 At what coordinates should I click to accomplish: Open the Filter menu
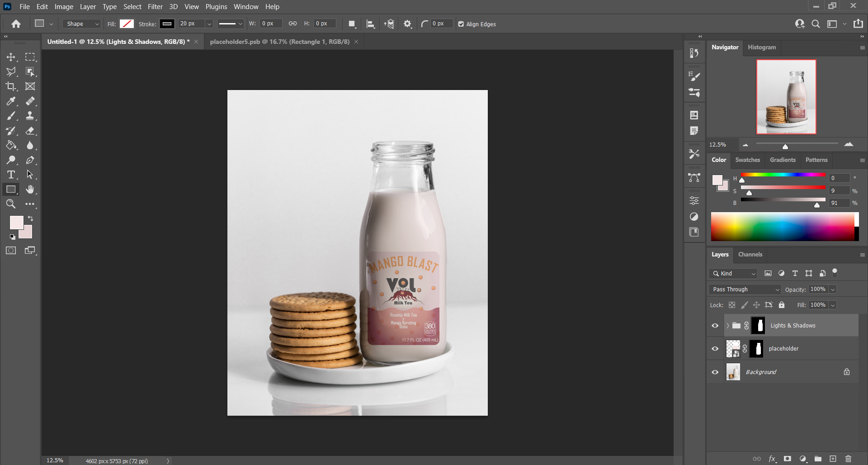[x=155, y=7]
